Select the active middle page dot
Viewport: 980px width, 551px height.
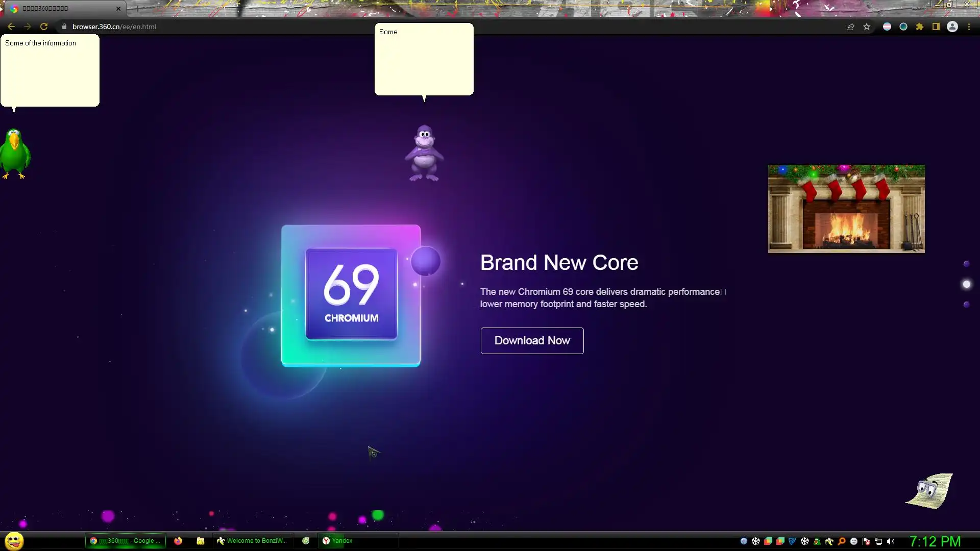click(966, 284)
